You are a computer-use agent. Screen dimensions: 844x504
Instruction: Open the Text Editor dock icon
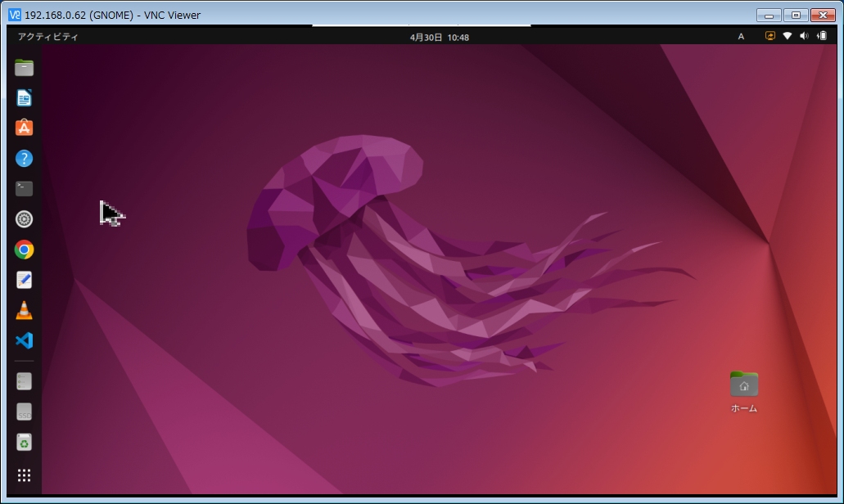[x=25, y=280]
